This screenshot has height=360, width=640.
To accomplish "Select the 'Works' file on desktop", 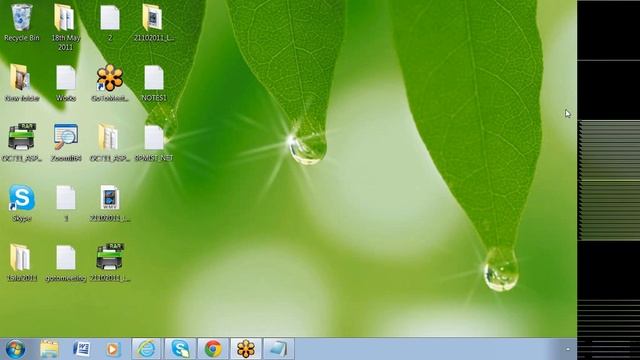I will 66,83.
